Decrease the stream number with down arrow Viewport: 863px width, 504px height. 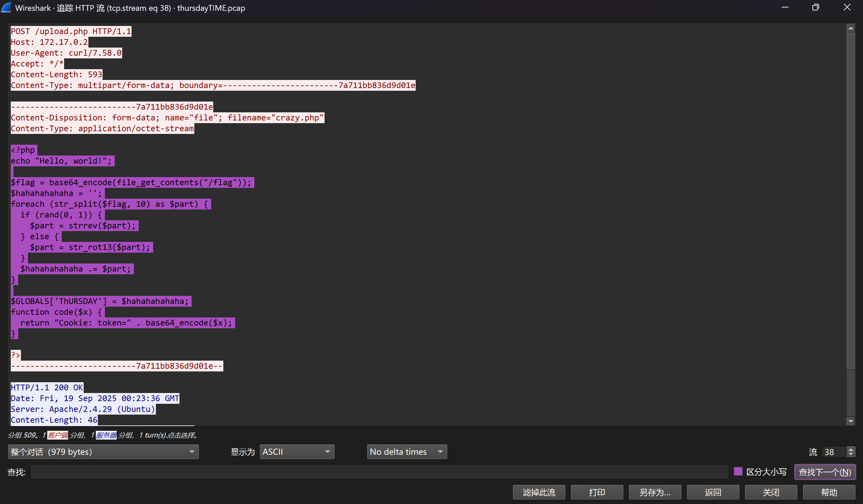pyautogui.click(x=851, y=455)
